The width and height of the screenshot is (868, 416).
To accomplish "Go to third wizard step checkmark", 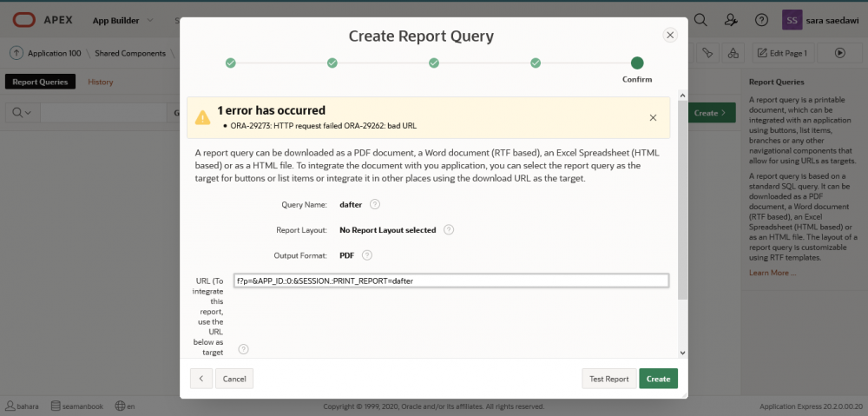I will [x=434, y=63].
